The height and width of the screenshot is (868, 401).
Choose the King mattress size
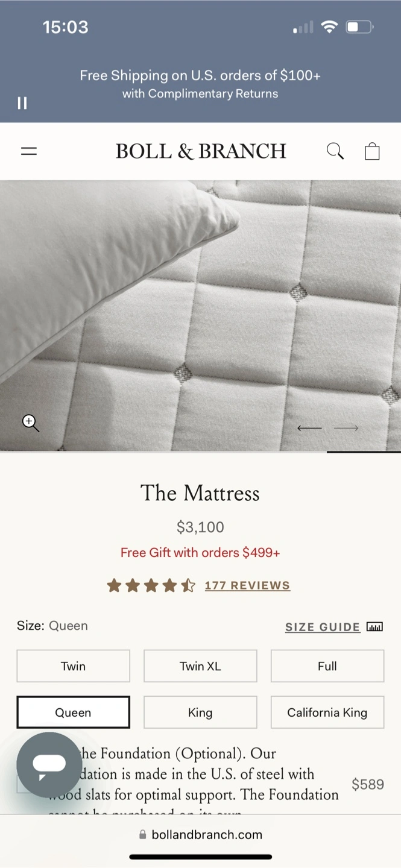(200, 712)
